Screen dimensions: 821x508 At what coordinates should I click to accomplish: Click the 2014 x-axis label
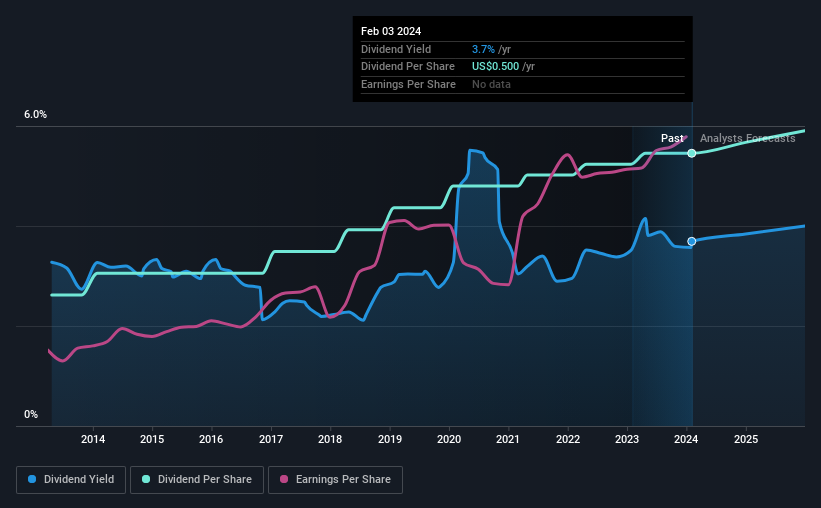(x=93, y=439)
